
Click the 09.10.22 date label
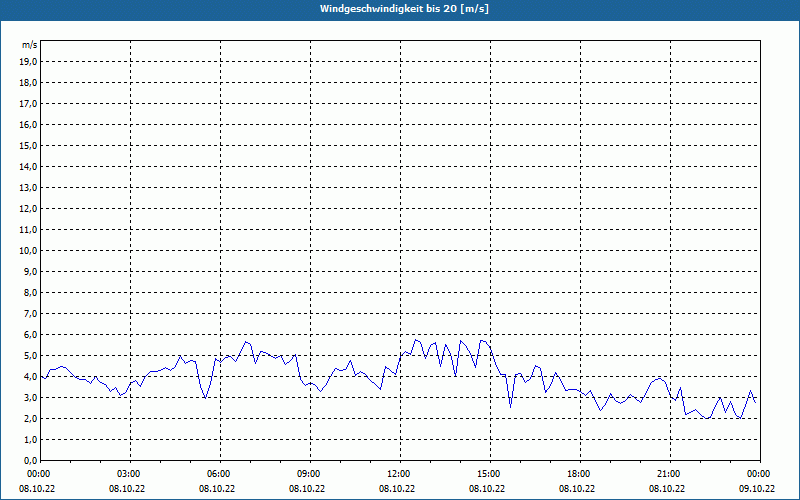[756, 488]
